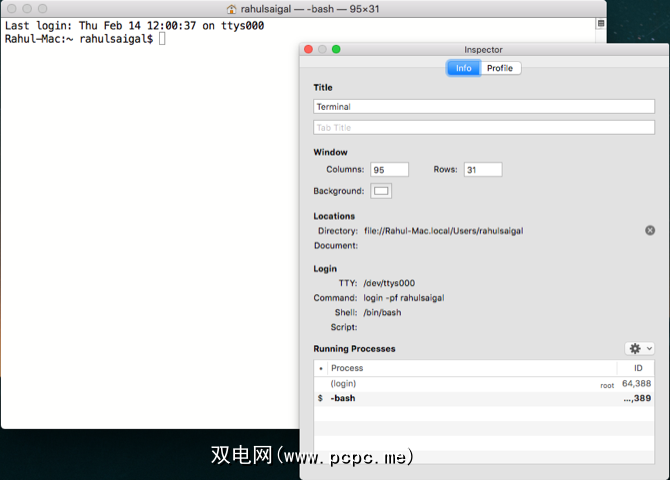This screenshot has height=480, width=670.
Task: Click the Tab Title input field
Action: point(484,128)
